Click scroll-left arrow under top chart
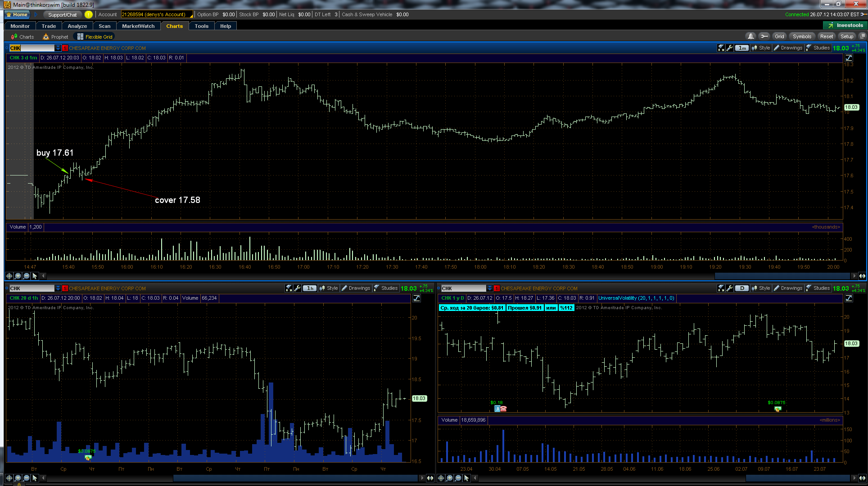The height and width of the screenshot is (486, 868). (44, 276)
